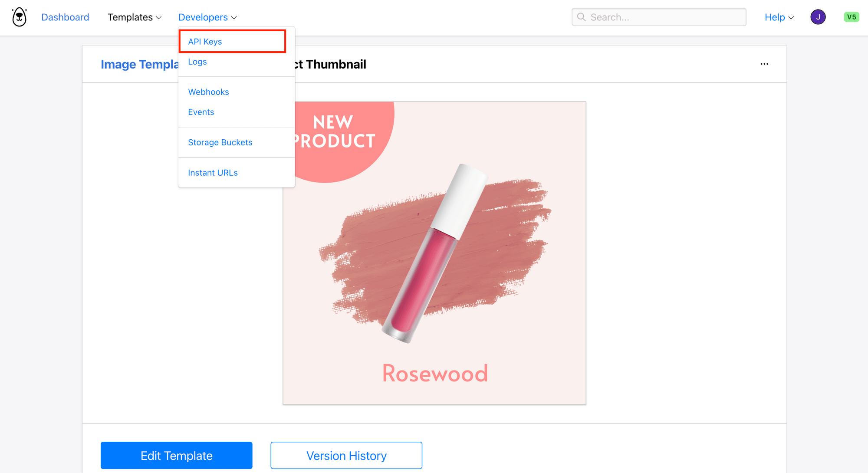This screenshot has width=868, height=473.
Task: Open the J user avatar
Action: (x=818, y=17)
